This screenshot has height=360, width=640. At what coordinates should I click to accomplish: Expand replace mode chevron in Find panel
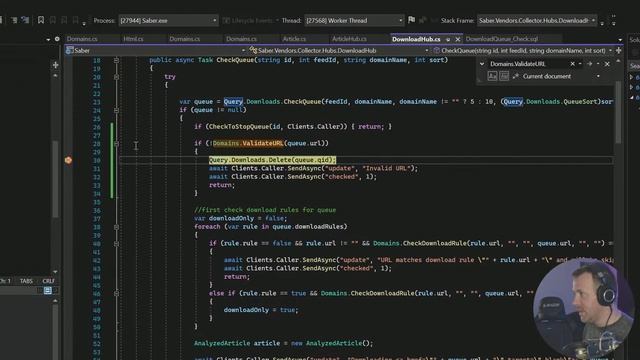[x=482, y=64]
